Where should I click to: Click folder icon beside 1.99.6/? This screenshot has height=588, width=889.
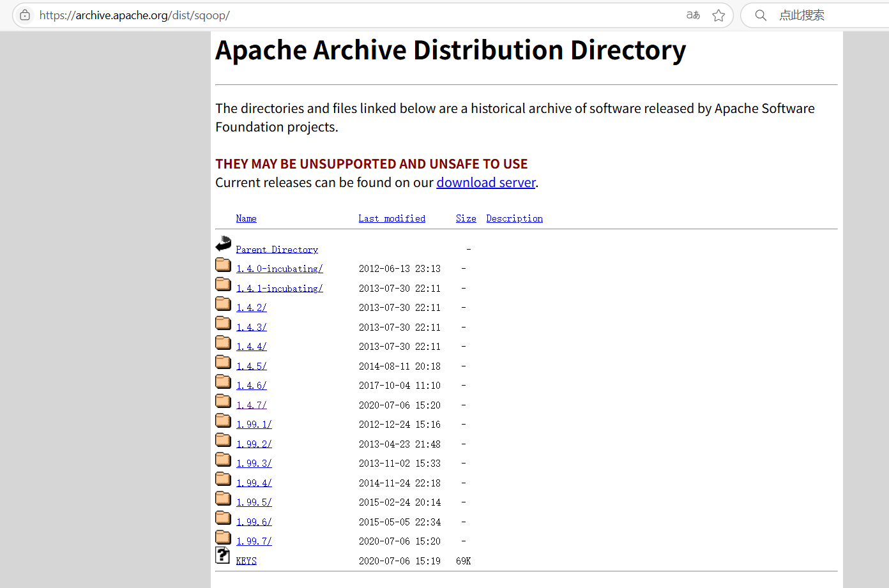(x=223, y=517)
